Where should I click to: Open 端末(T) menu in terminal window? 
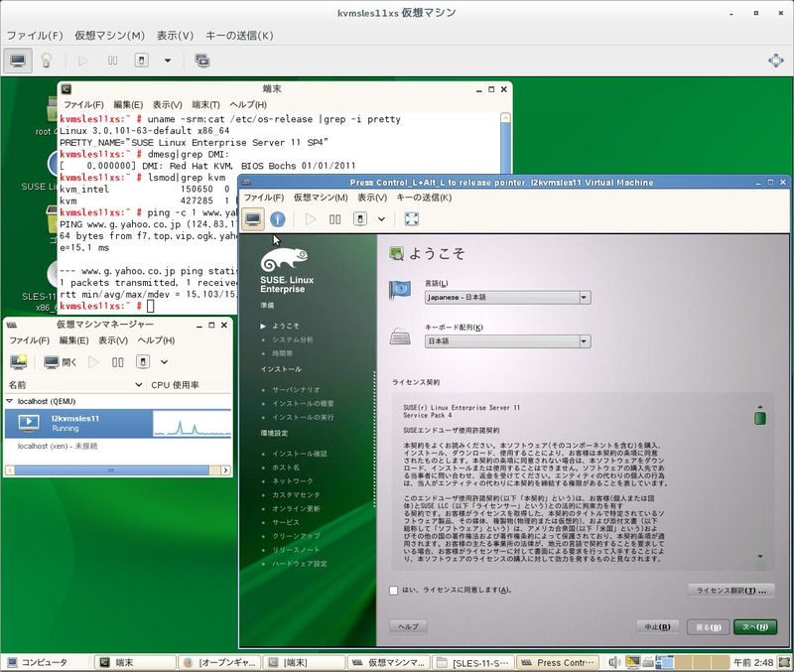coord(205,105)
